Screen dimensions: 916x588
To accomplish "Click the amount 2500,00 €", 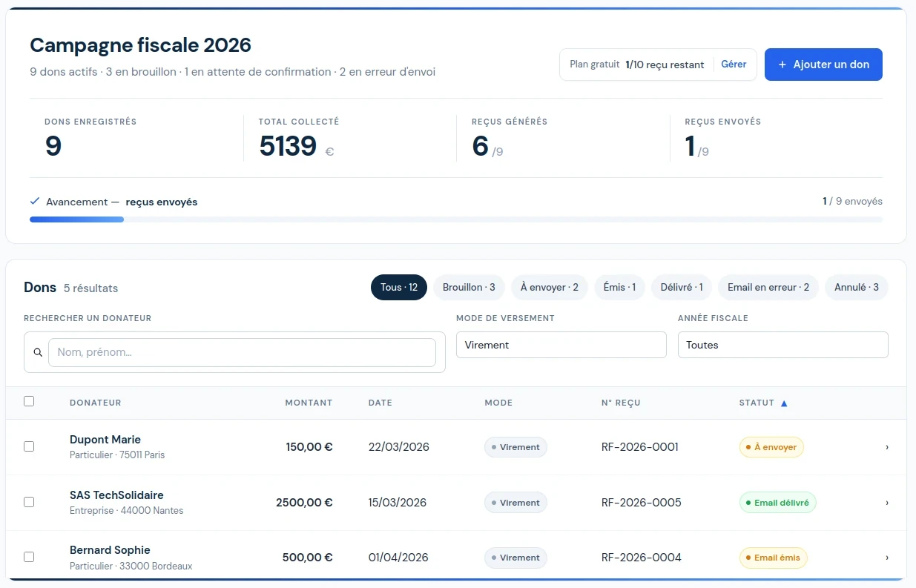I will [x=304, y=503].
